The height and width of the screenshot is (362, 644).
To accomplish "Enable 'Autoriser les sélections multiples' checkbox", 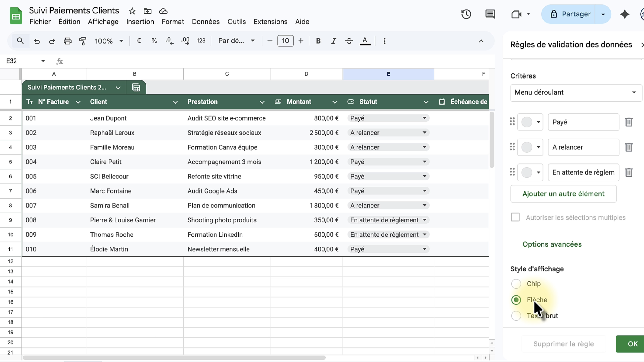I will tap(515, 217).
